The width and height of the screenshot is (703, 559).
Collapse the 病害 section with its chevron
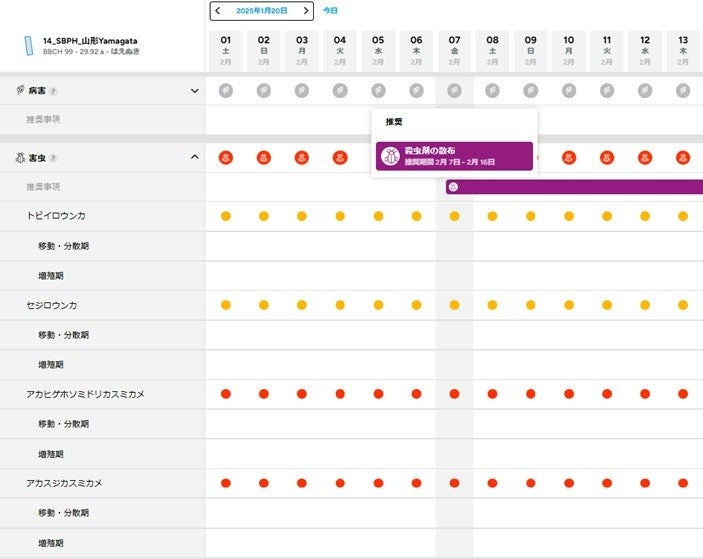pos(195,91)
